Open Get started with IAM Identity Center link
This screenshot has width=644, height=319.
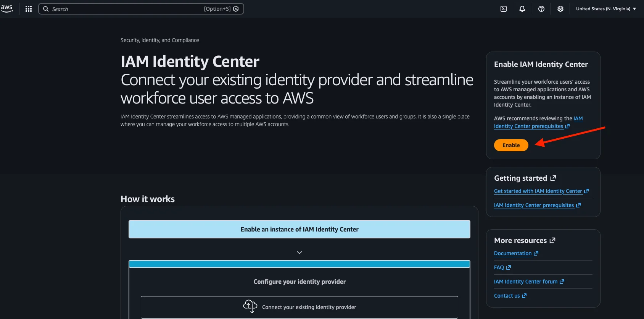[541, 191]
